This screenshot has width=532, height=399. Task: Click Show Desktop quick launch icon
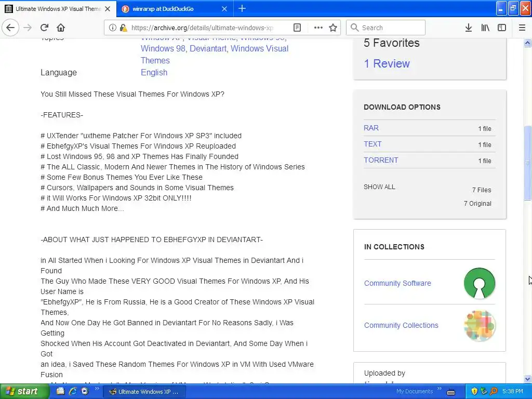(x=60, y=391)
